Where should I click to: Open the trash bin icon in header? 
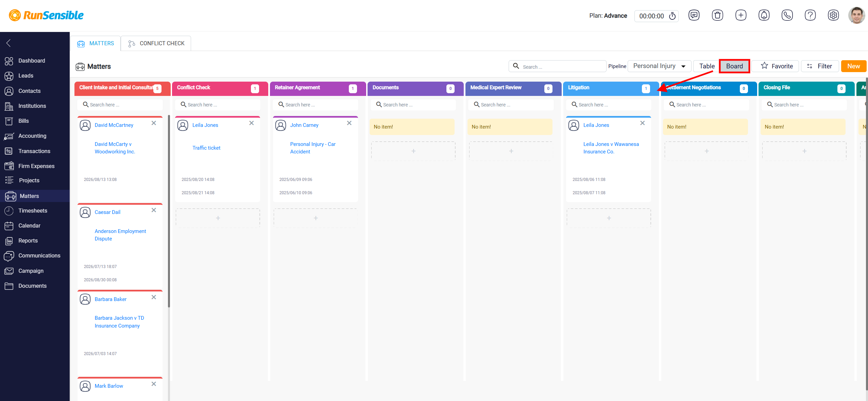(717, 15)
